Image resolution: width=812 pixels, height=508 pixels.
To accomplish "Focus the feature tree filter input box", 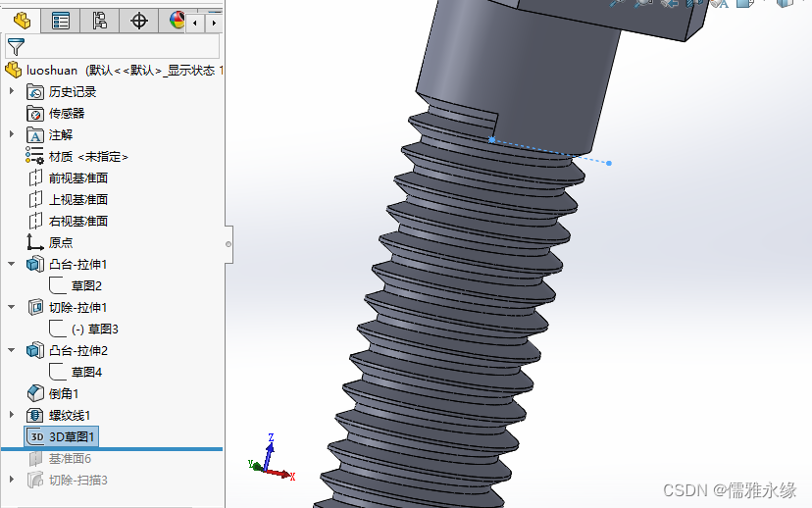I will click(113, 47).
